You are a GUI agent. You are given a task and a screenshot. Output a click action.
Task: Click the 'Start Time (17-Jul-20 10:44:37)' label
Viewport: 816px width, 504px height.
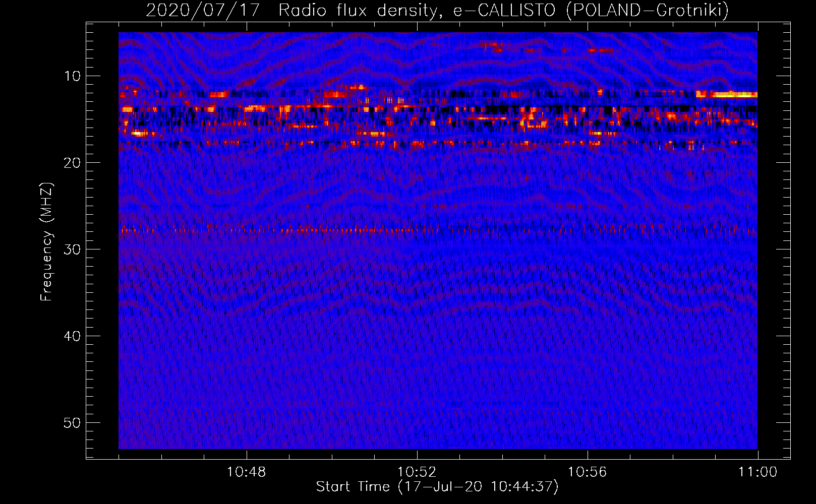coord(437,487)
